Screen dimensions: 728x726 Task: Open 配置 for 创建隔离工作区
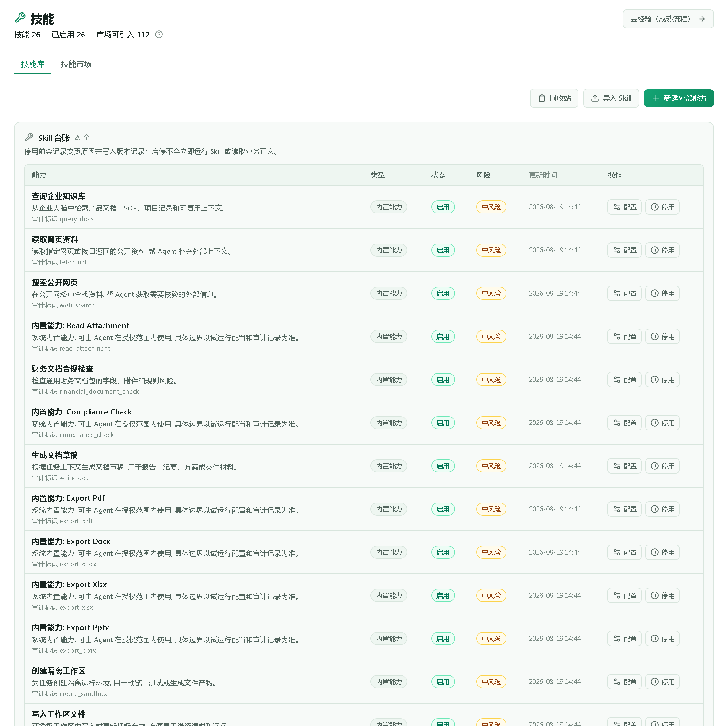click(624, 682)
